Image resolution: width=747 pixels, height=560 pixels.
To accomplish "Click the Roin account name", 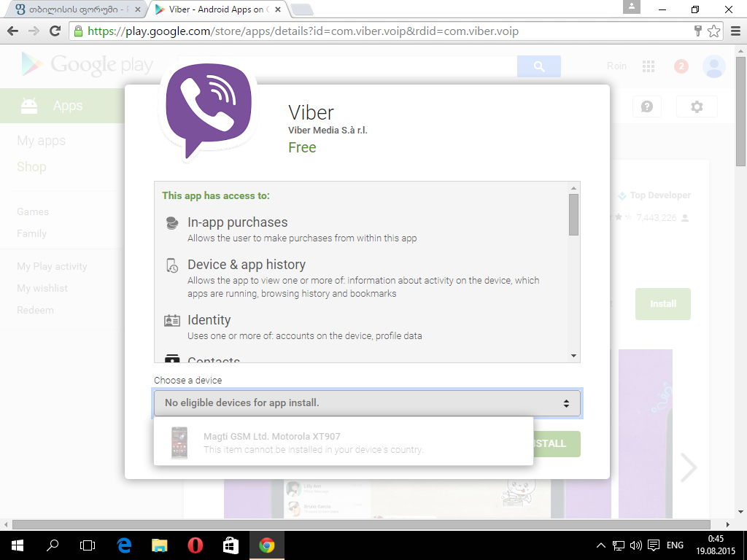I will coord(616,66).
